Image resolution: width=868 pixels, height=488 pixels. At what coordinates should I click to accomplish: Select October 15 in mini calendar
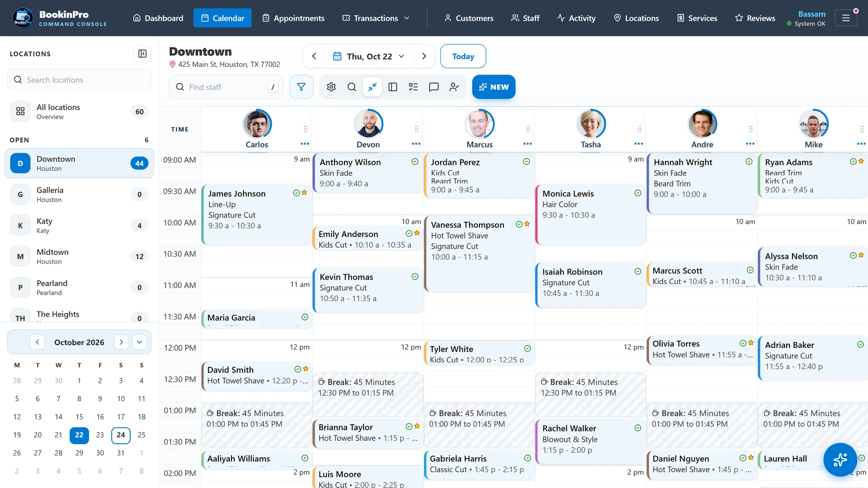tap(79, 417)
